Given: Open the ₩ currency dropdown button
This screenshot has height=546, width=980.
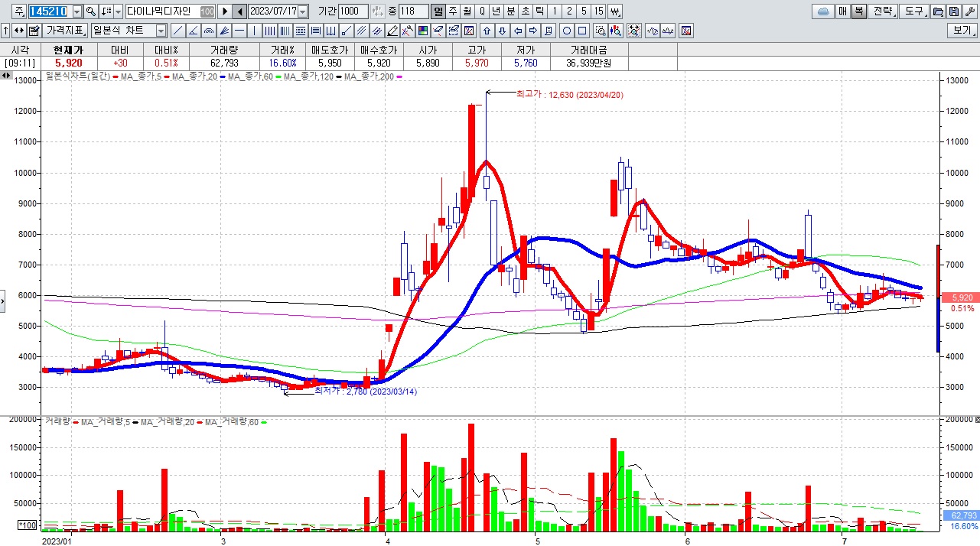Looking at the screenshot, I should click(x=615, y=11).
